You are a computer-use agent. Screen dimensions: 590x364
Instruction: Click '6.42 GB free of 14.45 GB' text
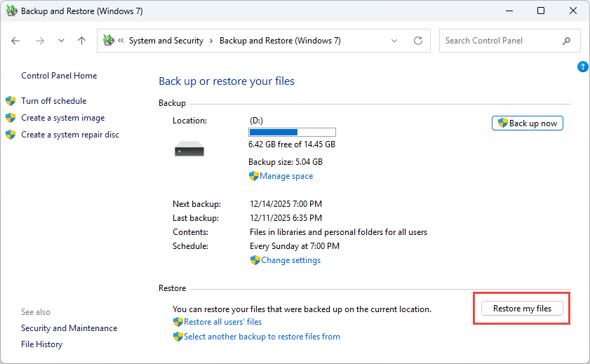292,144
